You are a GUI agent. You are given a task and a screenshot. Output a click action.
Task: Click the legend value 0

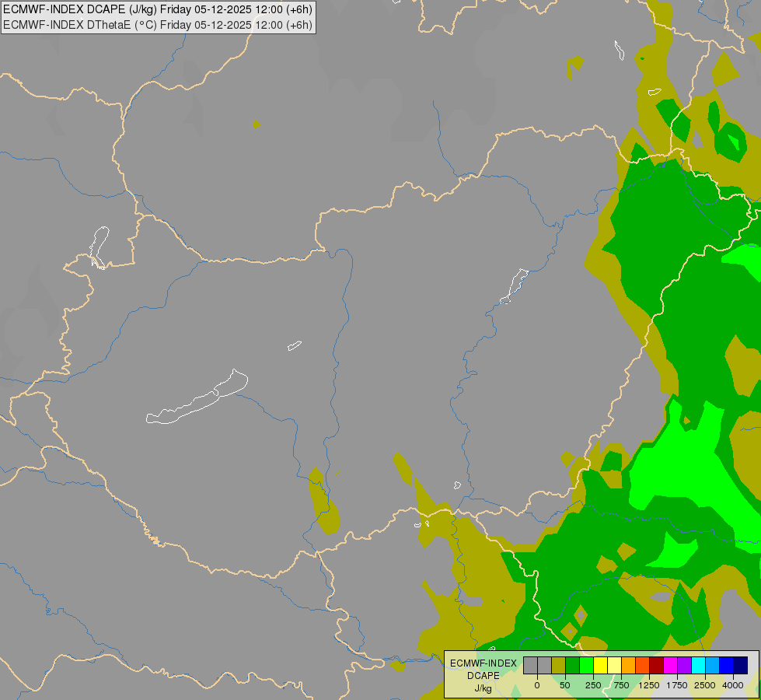[x=537, y=685]
